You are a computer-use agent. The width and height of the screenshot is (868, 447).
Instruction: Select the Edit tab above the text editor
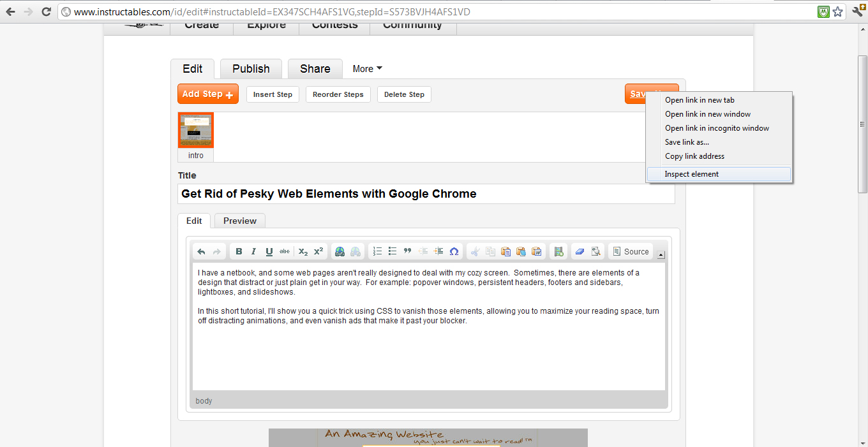(194, 221)
